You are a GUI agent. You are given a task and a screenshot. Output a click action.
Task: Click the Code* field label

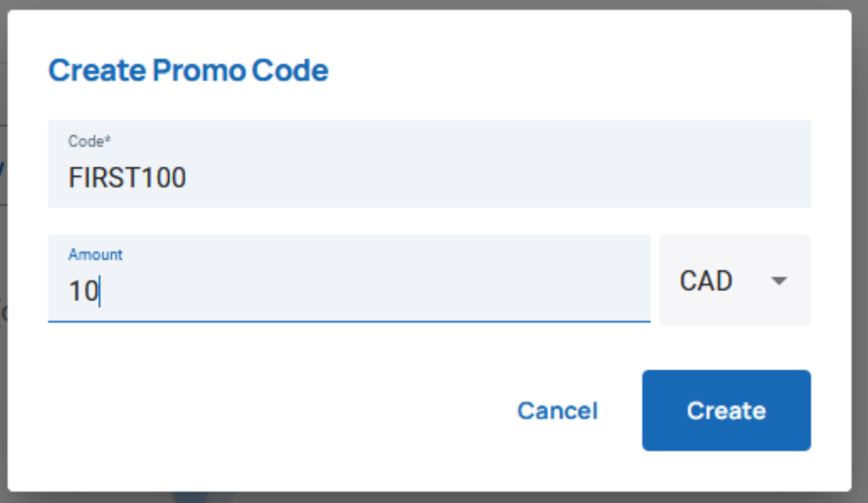pyautogui.click(x=89, y=141)
